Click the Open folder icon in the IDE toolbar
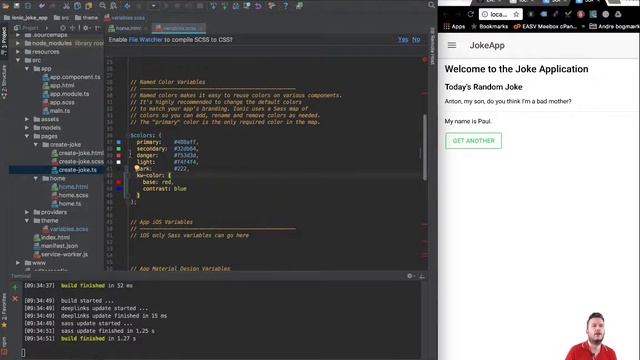This screenshot has width=640, height=360. point(6,5)
